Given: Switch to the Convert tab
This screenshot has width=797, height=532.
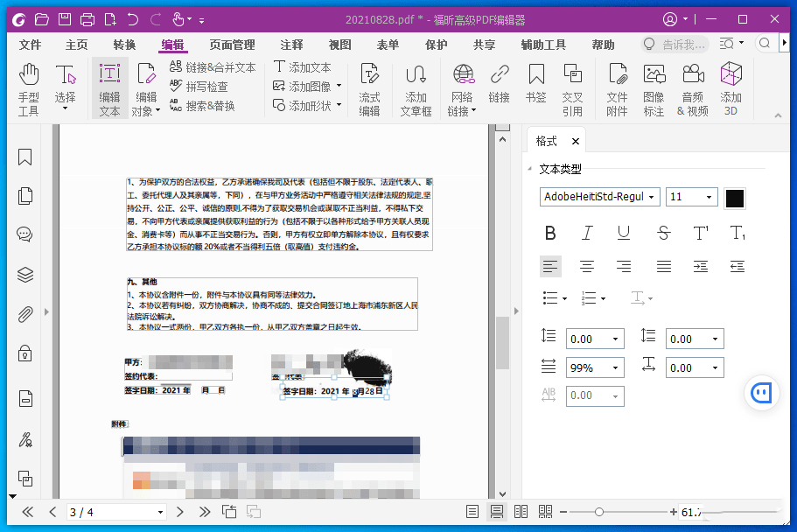Looking at the screenshot, I should click(124, 45).
